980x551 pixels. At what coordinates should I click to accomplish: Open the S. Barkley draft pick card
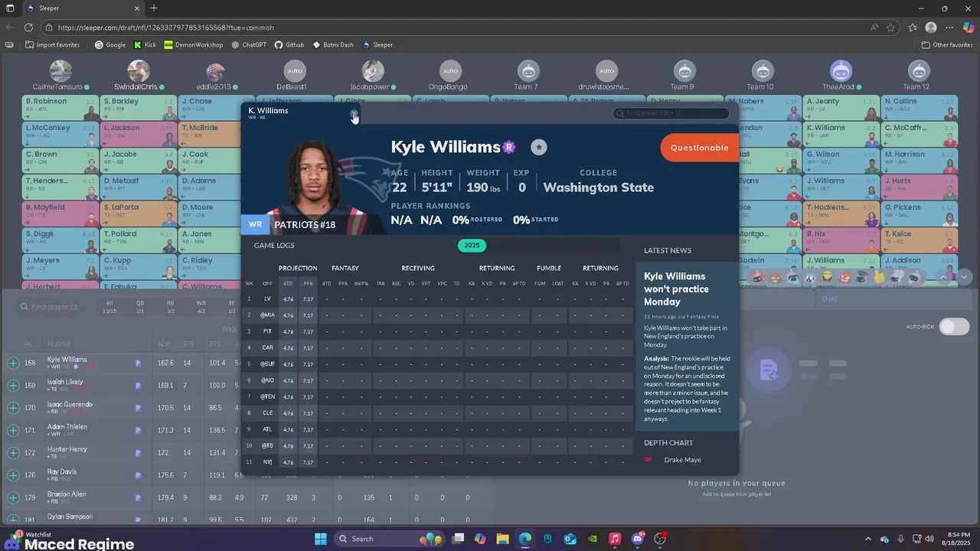coord(139,108)
